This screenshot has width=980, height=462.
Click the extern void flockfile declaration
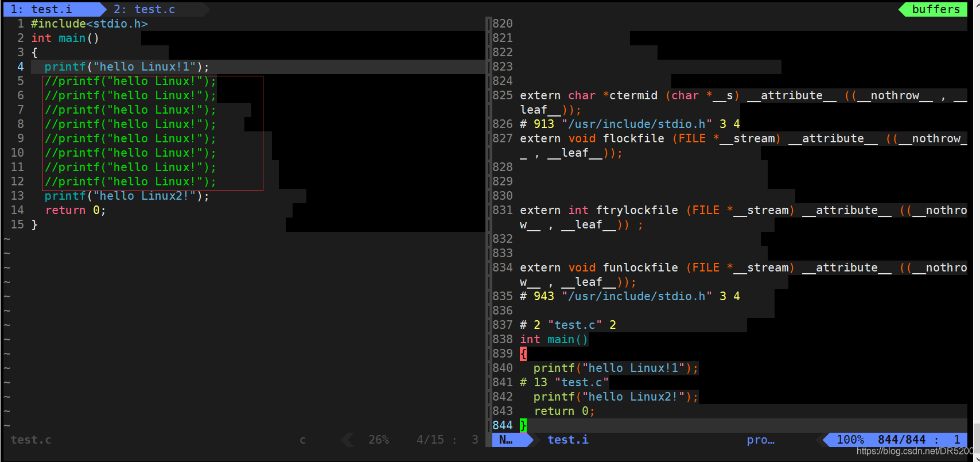(x=744, y=145)
